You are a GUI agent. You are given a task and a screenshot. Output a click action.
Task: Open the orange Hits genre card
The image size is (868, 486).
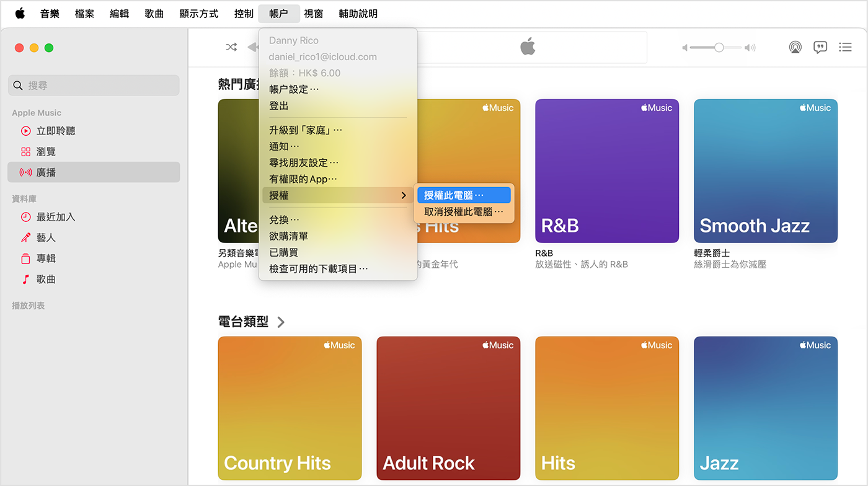(607, 409)
